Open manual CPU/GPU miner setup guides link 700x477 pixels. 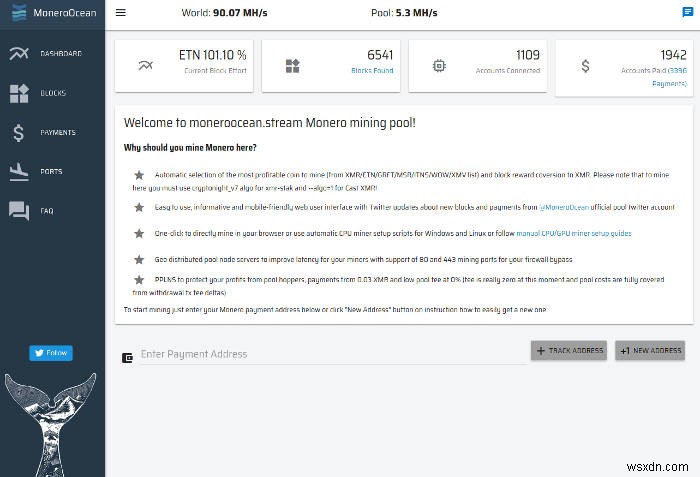point(574,233)
